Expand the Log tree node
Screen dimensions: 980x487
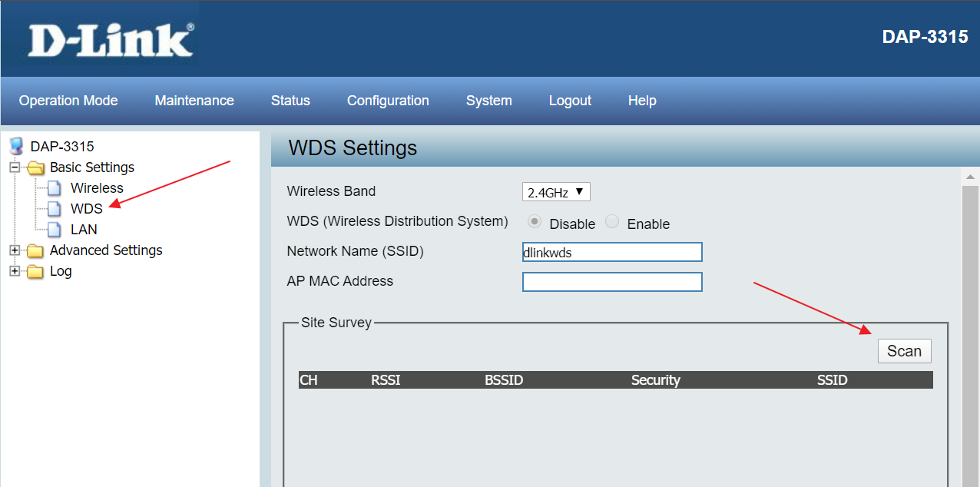pyautogui.click(x=14, y=271)
